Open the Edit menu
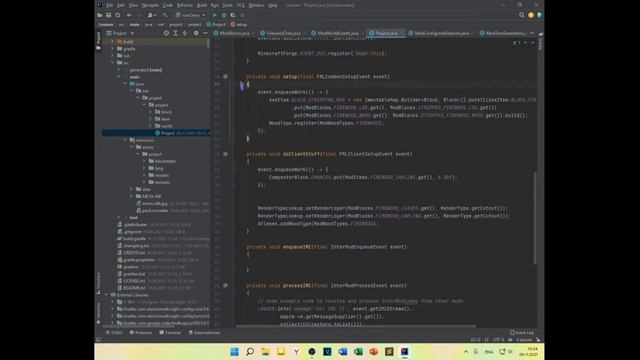 (121, 5)
